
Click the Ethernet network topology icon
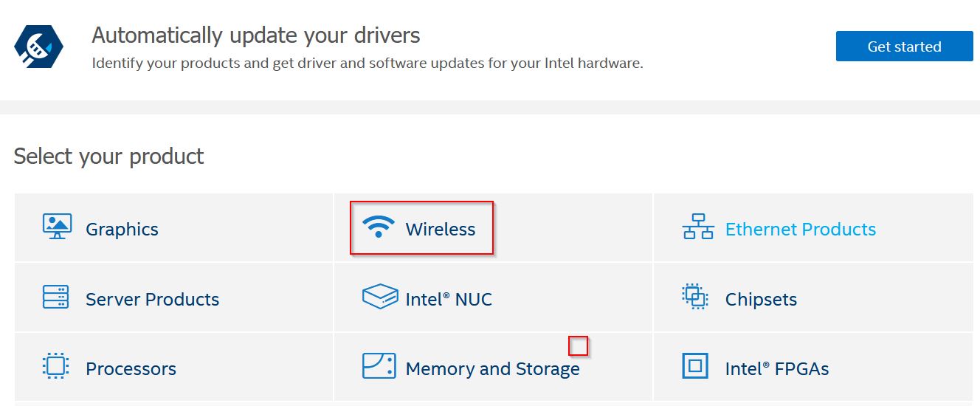[698, 227]
